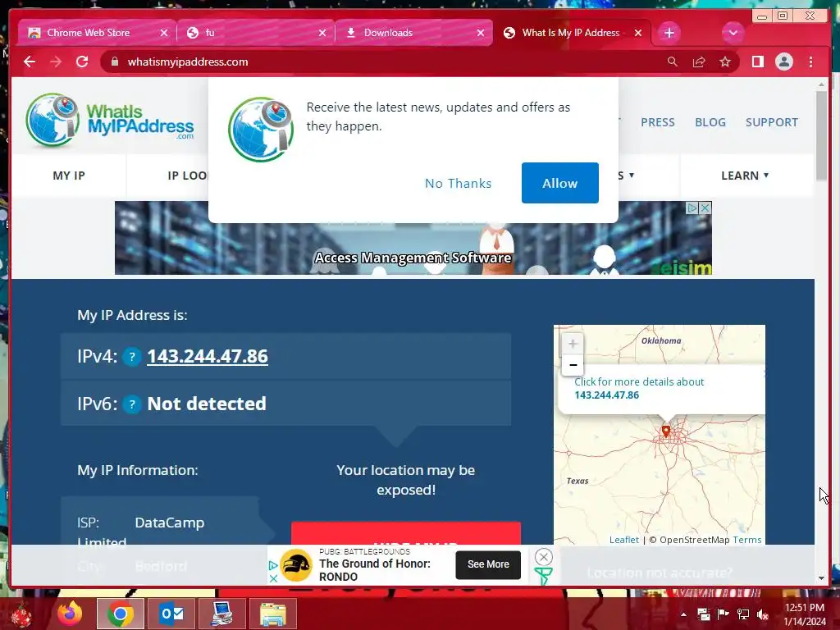Open the SUPPORT link
This screenshot has height=630, width=840.
coord(771,122)
